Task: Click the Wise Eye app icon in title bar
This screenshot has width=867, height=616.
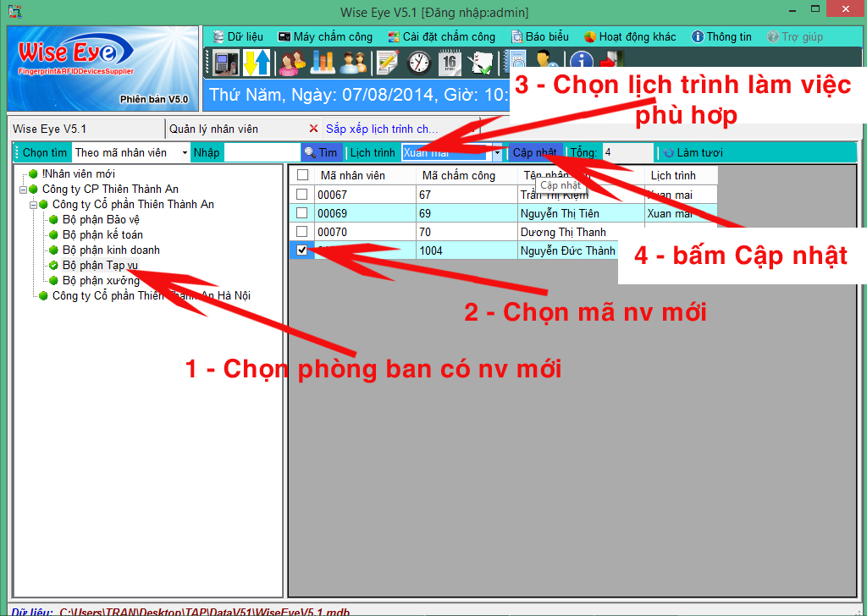Action: [x=15, y=11]
